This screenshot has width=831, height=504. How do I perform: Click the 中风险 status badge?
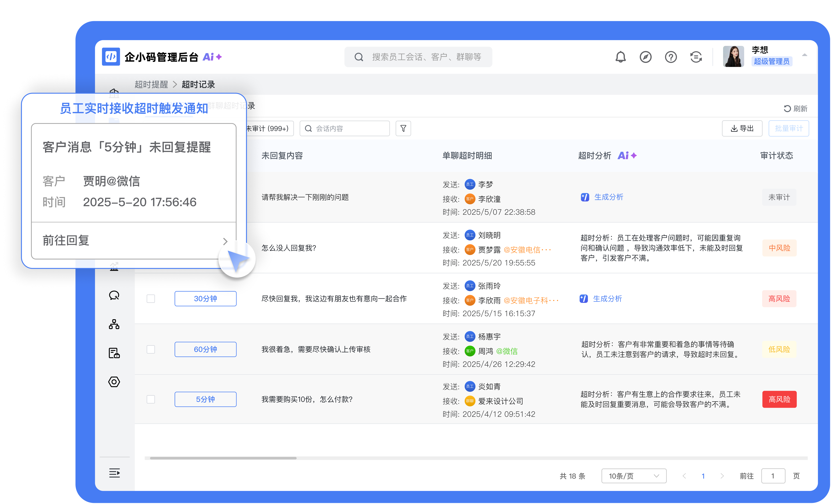779,248
